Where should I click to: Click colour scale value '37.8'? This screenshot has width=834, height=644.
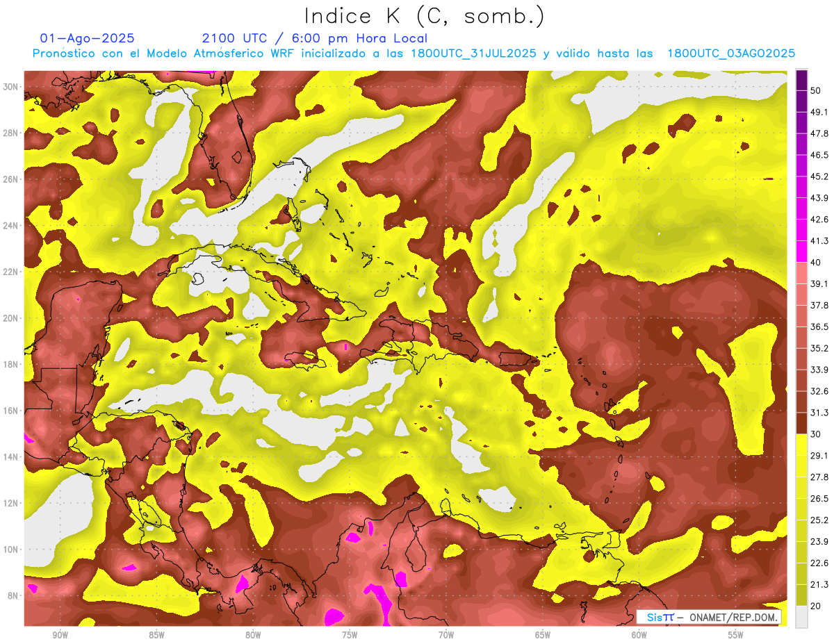click(819, 305)
